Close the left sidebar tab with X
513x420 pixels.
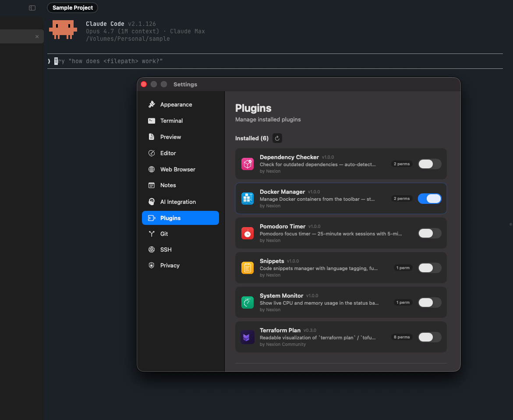click(37, 37)
